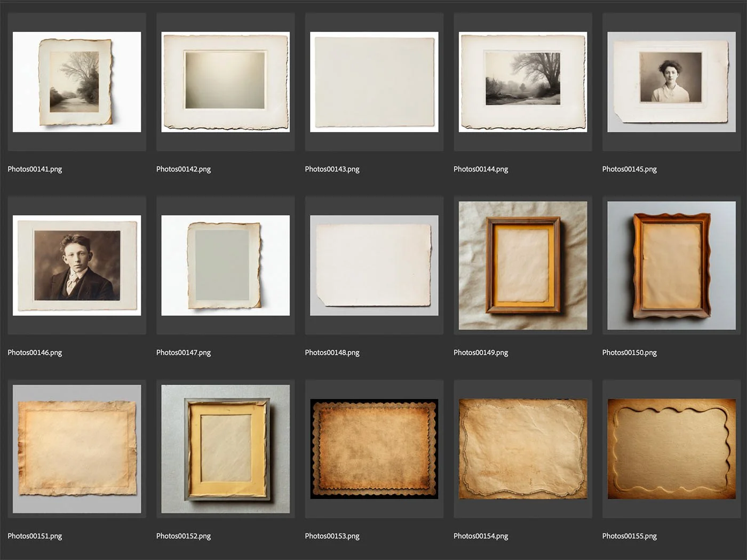This screenshot has height=560, width=747.
Task: Click the file name label Photos00155.png
Action: point(630,536)
